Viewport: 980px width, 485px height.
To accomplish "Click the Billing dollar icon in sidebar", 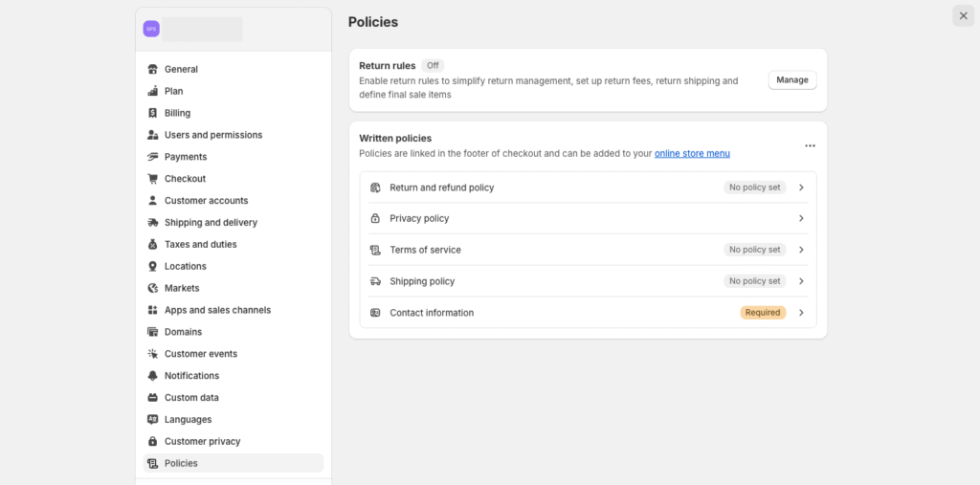I will tap(153, 113).
